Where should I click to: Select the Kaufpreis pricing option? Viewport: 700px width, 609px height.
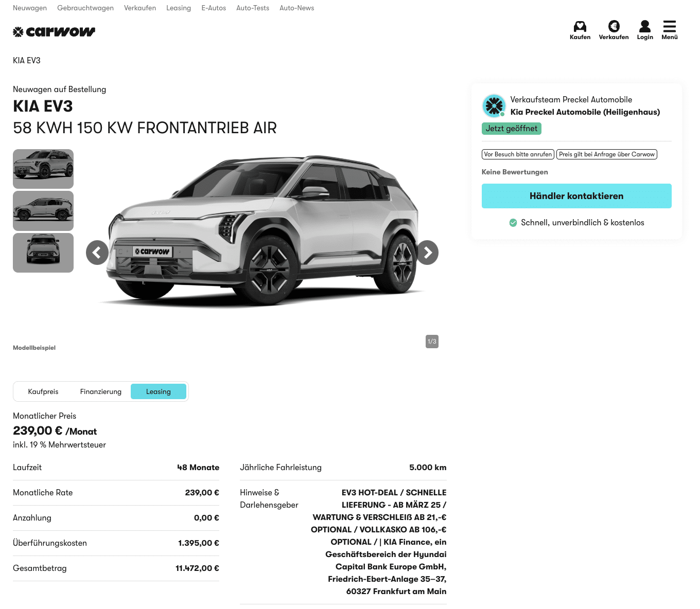(43, 391)
